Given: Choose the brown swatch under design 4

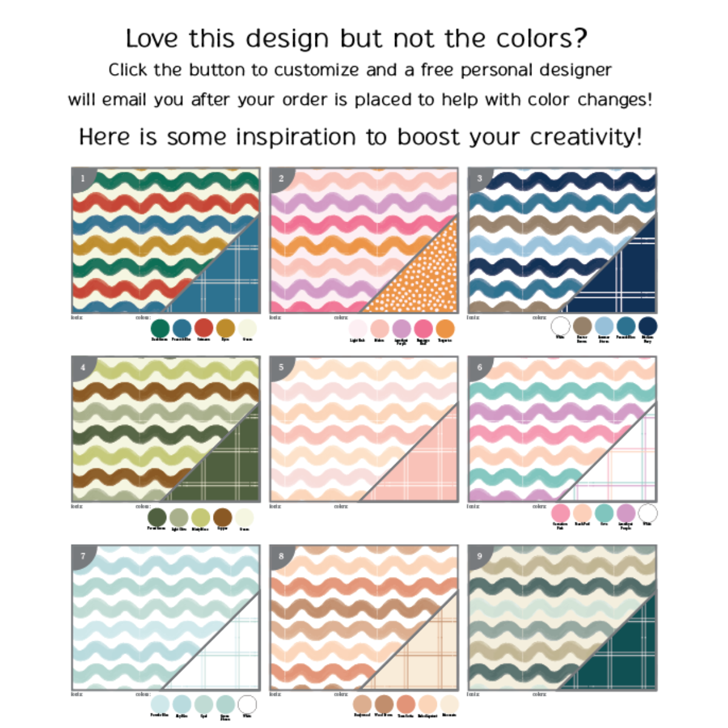Looking at the screenshot, I should pos(223,517).
